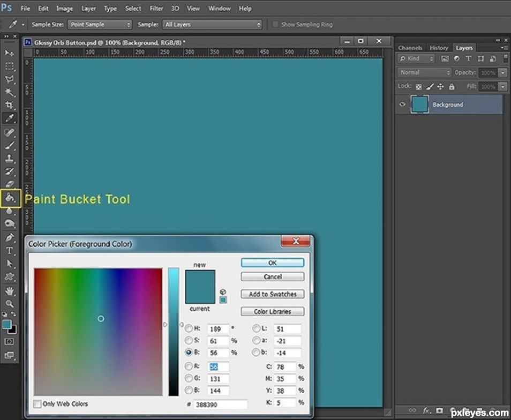Select the Healing Brush tool

coord(10,132)
